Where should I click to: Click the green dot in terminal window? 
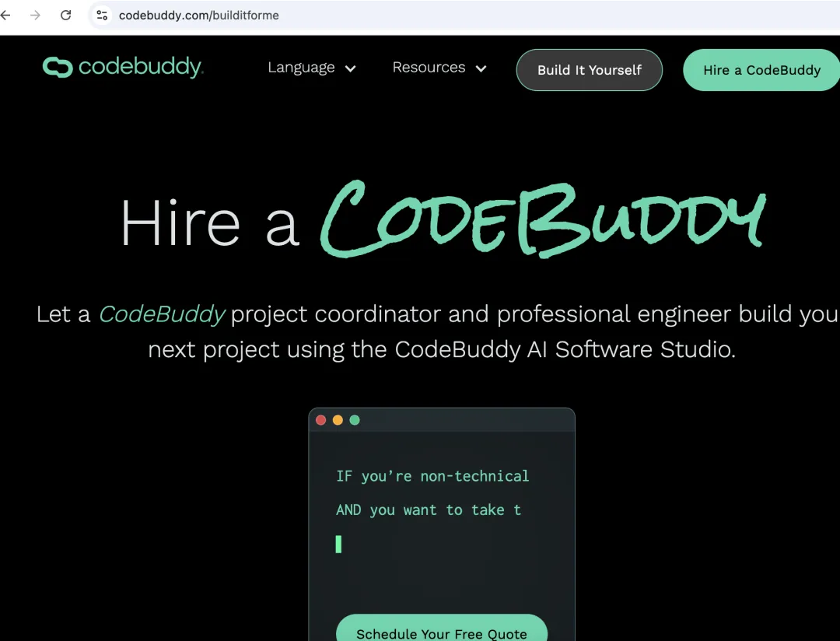coord(355,419)
